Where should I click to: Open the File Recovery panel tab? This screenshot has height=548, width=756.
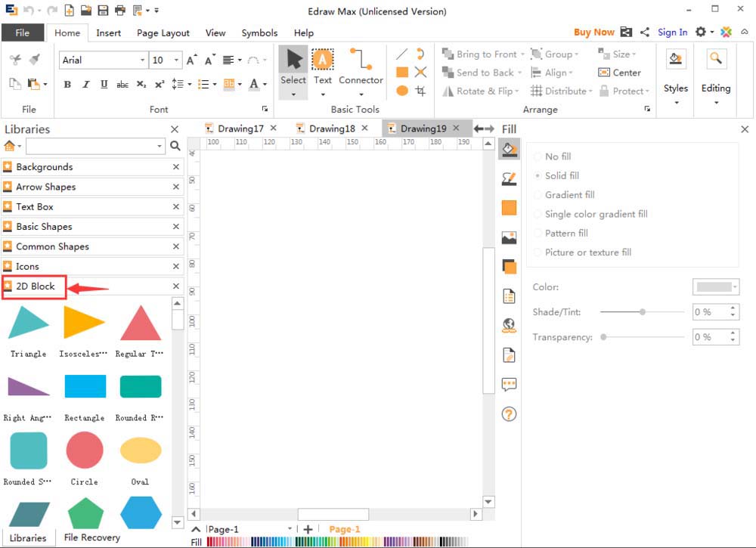91,537
